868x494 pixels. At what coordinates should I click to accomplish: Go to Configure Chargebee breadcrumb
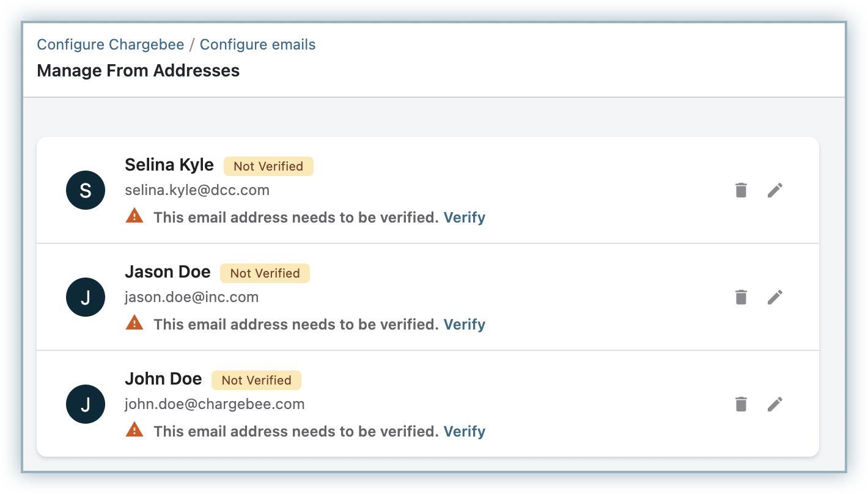110,45
